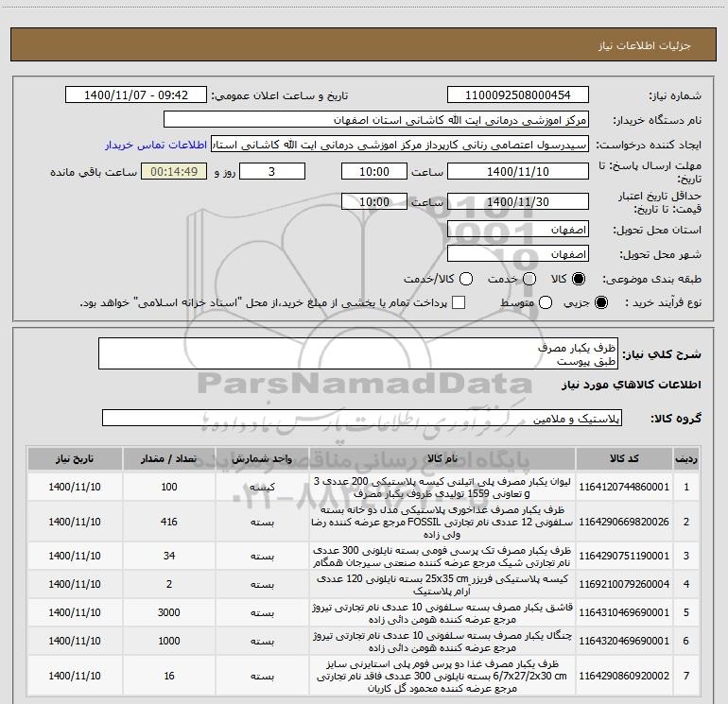Click the quantity cell 3000
Image resolution: width=728 pixels, height=704 pixels.
pyautogui.click(x=169, y=612)
